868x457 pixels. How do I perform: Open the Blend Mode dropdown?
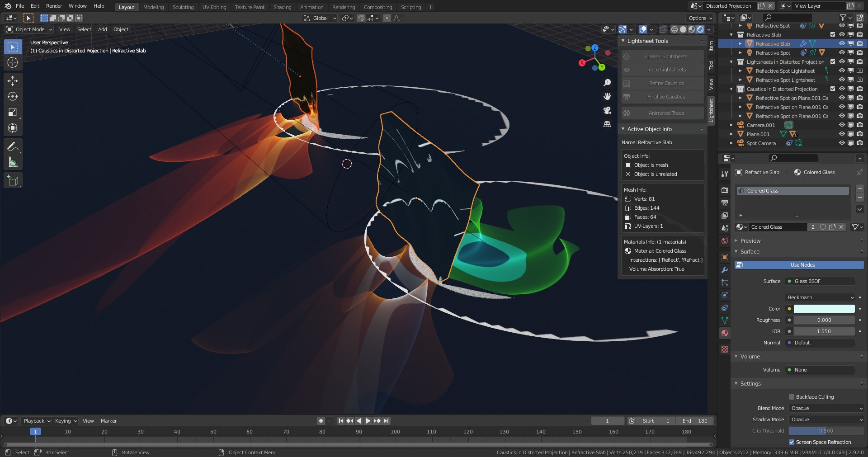pos(826,408)
